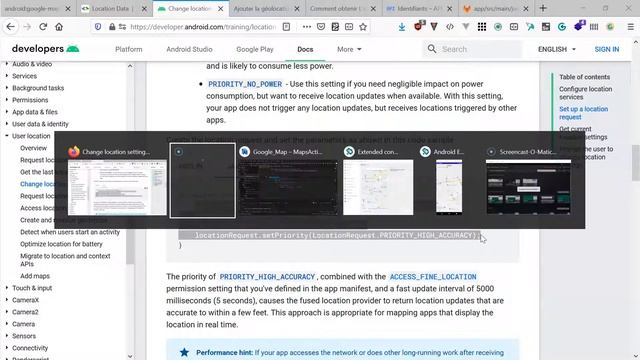Open page actions three-dot menu

point(307,27)
